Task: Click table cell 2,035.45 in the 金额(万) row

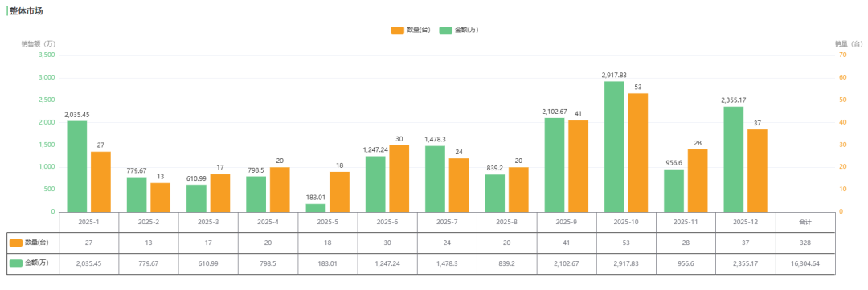Action: (x=89, y=264)
